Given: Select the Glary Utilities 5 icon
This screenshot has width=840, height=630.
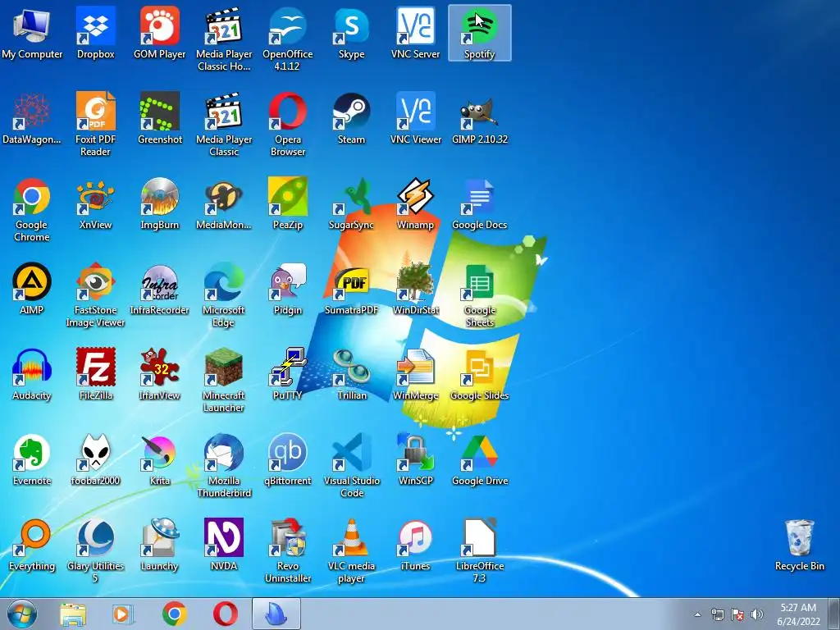Looking at the screenshot, I should (95, 550).
